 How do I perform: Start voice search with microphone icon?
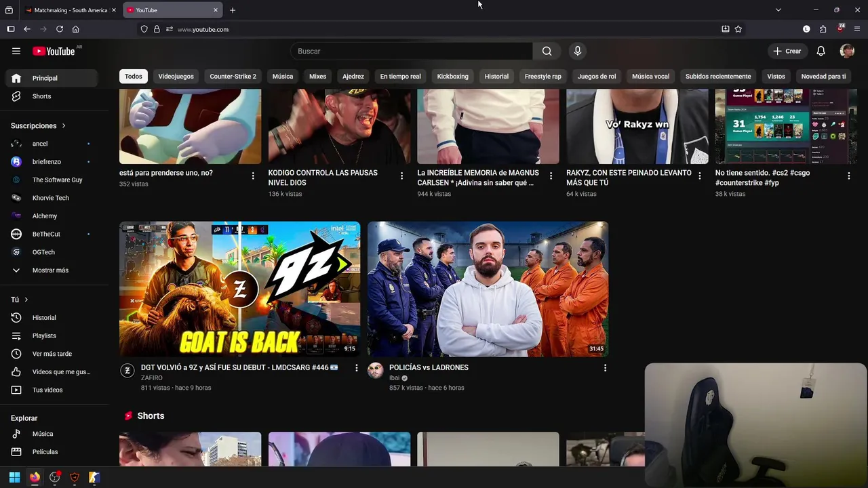pos(578,51)
